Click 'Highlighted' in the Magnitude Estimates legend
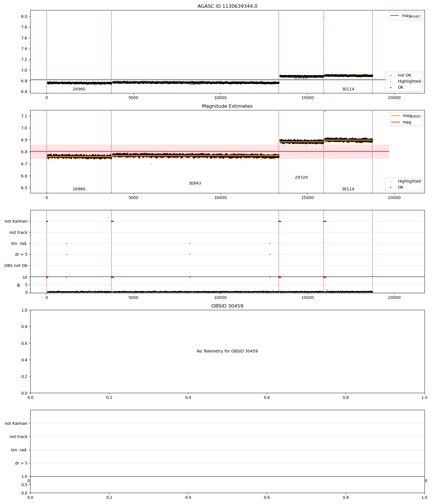The height and width of the screenshot is (504, 432). coord(409,181)
